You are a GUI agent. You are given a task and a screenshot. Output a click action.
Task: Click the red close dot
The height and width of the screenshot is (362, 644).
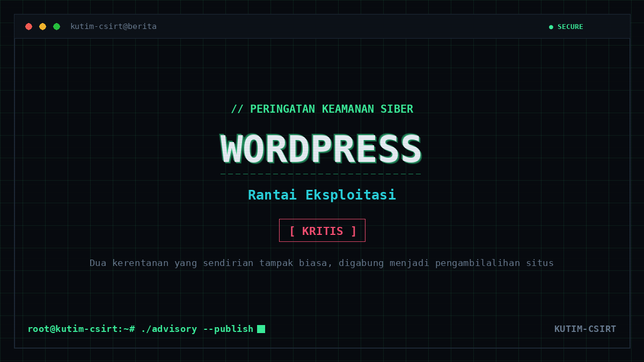pos(28,26)
